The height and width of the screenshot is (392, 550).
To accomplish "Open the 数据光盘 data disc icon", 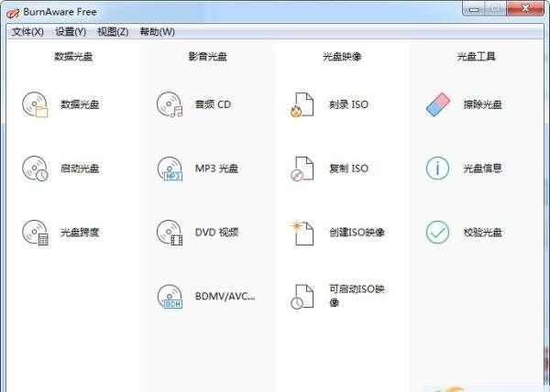I will pos(35,104).
